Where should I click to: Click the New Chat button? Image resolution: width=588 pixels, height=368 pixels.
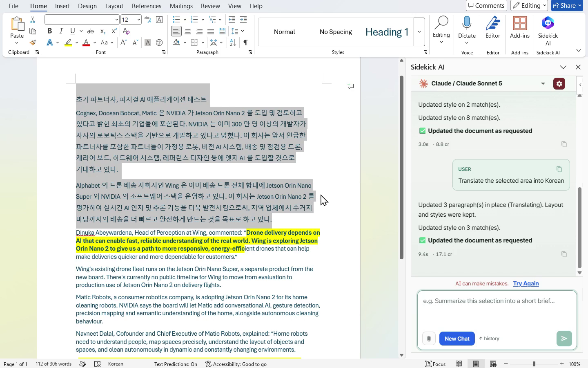(457, 339)
